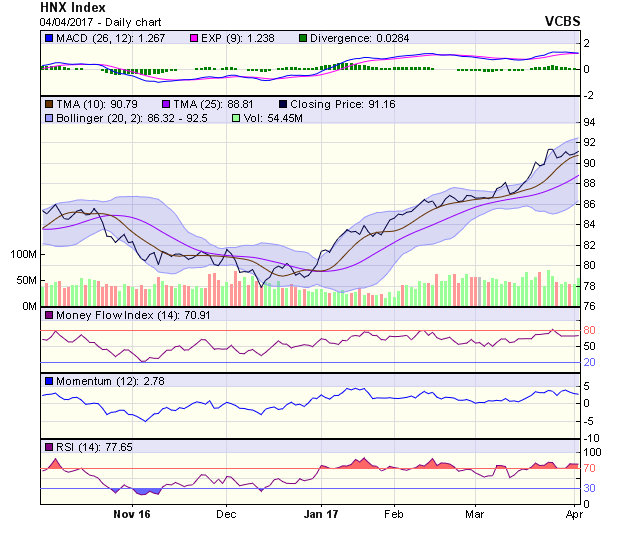Select the brown TMA (10) legend marker
The height and width of the screenshot is (535, 620).
(x=49, y=103)
